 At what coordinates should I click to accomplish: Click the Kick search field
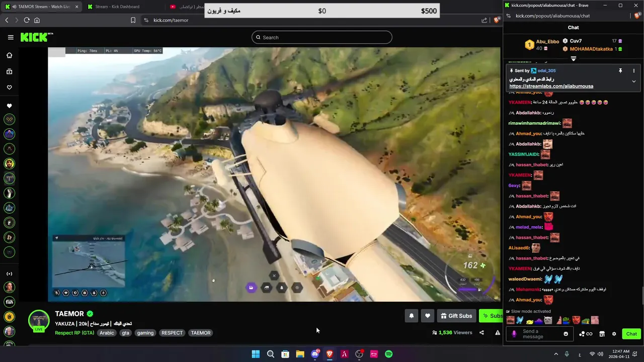coord(322,37)
